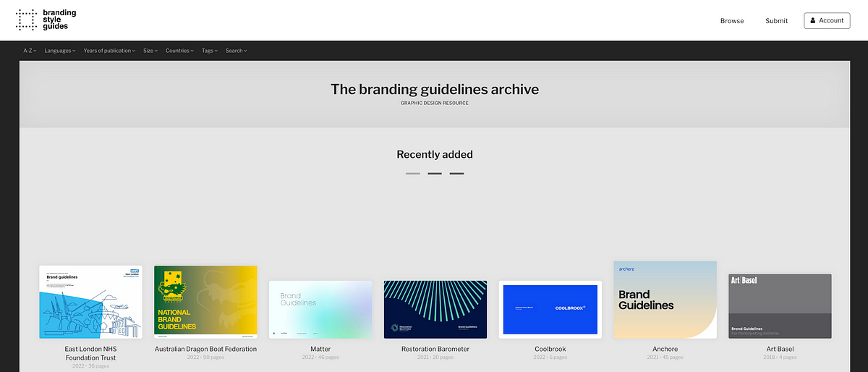This screenshot has height=372, width=868.
Task: Click the "2021 · 45 pages" caption
Action: click(x=665, y=358)
